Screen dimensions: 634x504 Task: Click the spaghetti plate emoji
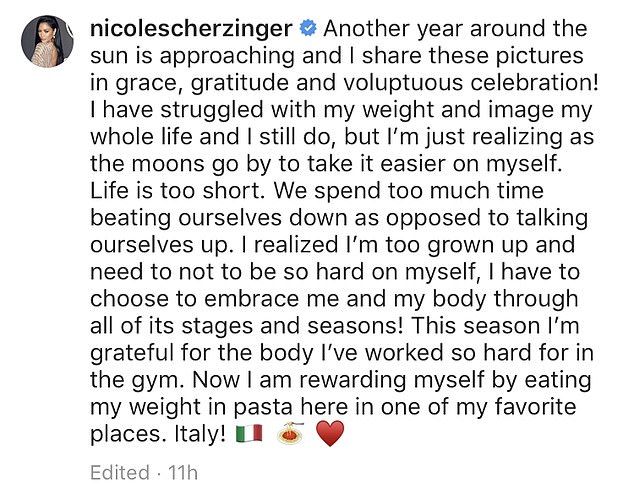(x=289, y=436)
